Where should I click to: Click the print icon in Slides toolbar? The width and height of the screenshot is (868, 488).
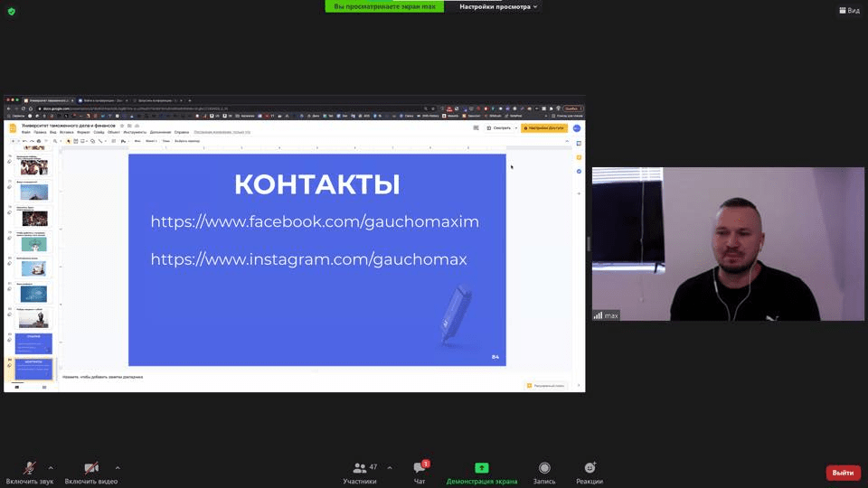[39, 141]
